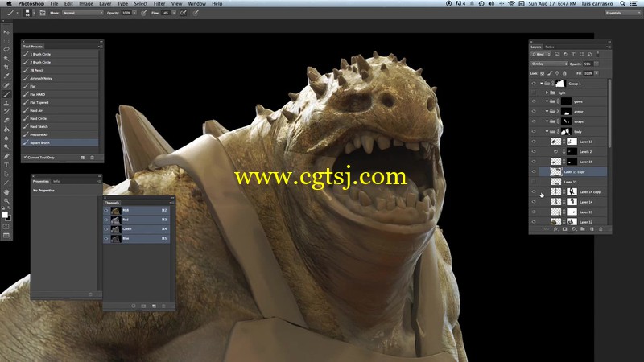Open the brush Flow slider arrow
Viewport: 644px width, 362px height.
pyautogui.click(x=174, y=13)
